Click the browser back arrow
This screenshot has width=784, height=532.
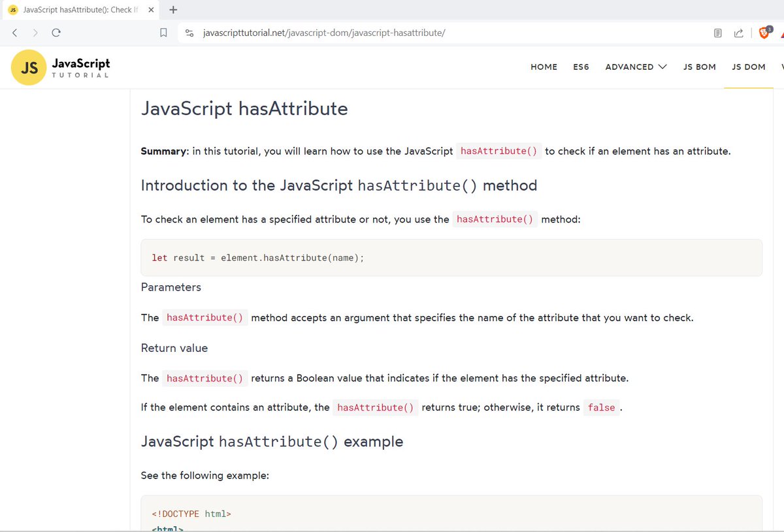tap(14, 33)
